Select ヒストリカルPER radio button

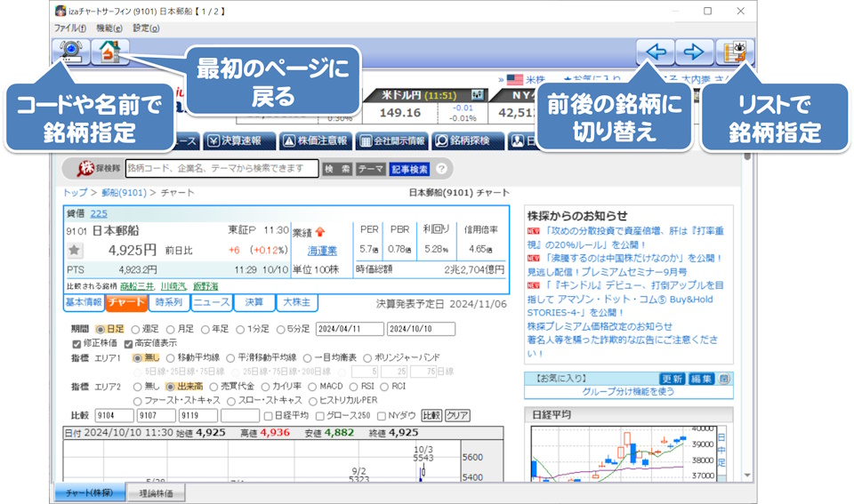coord(312,402)
